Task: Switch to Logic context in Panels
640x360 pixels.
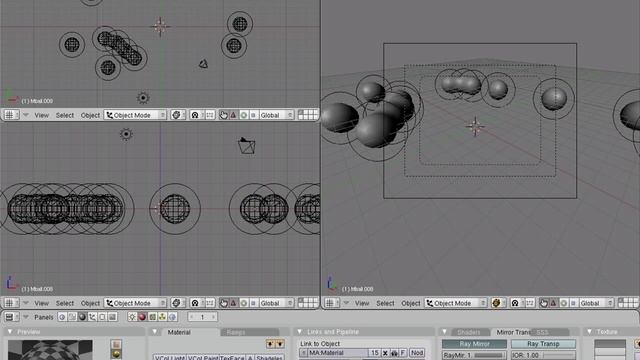Action: [x=62, y=317]
